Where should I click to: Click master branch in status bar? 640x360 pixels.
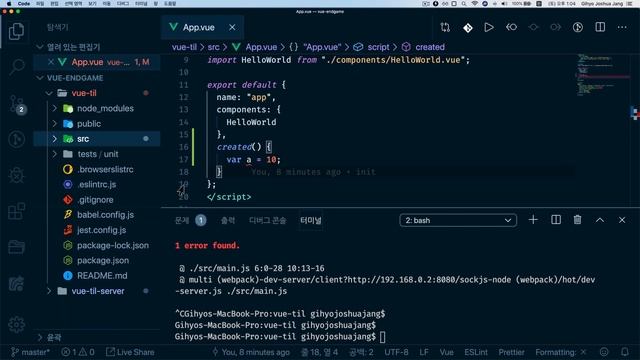(x=31, y=352)
